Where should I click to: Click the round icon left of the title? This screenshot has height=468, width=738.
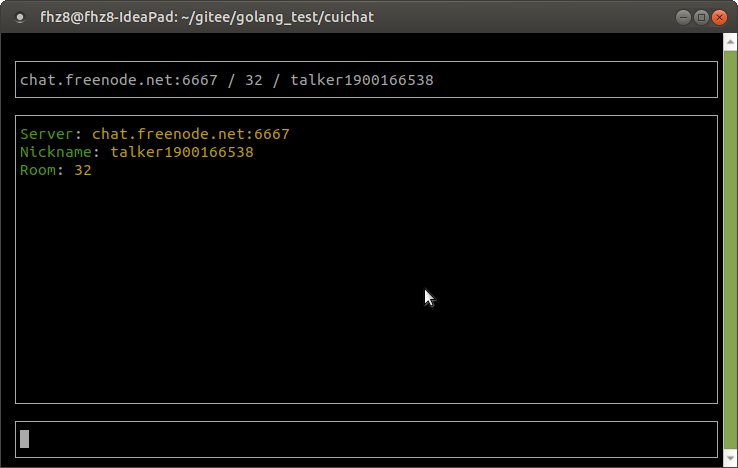20,17
